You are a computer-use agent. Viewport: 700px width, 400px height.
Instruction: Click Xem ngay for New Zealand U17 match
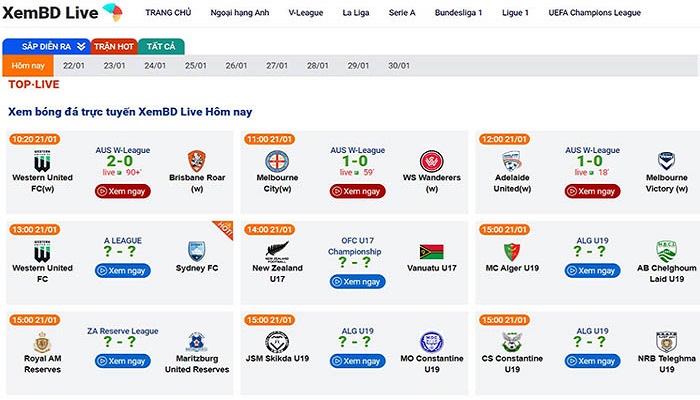(358, 282)
